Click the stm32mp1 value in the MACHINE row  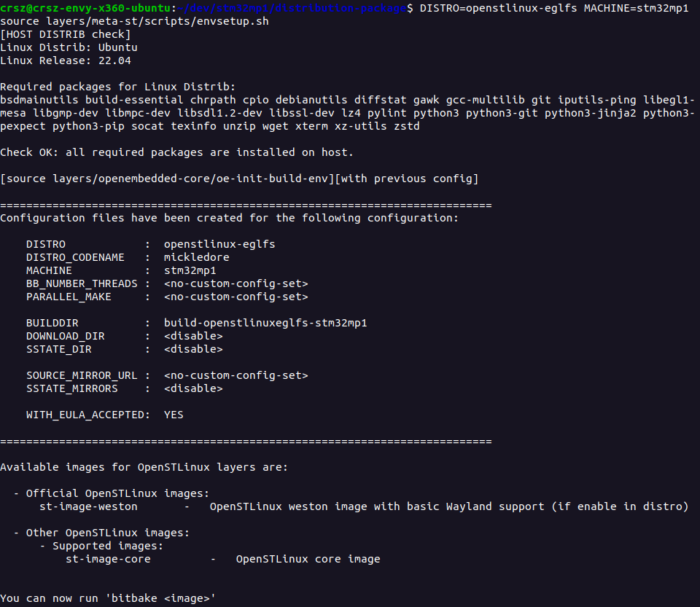[x=190, y=271]
